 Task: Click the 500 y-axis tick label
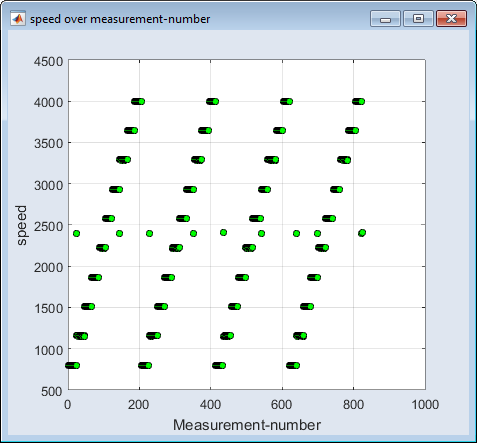click(52, 391)
